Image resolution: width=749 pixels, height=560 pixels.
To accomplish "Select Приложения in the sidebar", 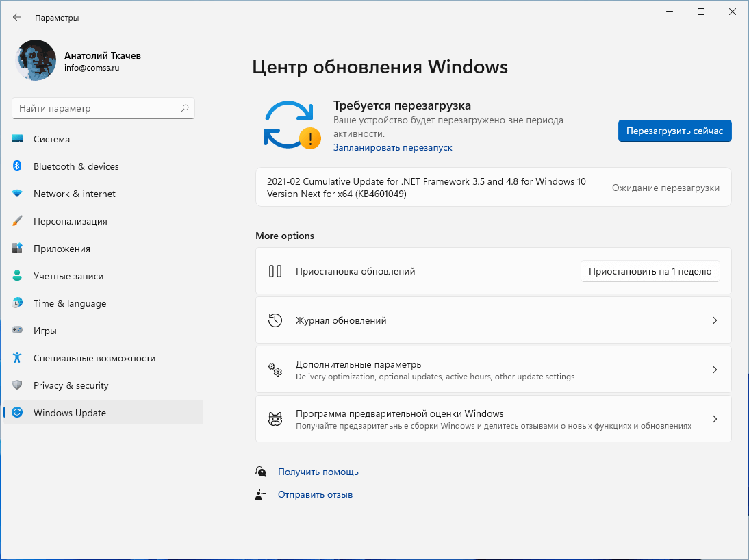I will [x=62, y=249].
